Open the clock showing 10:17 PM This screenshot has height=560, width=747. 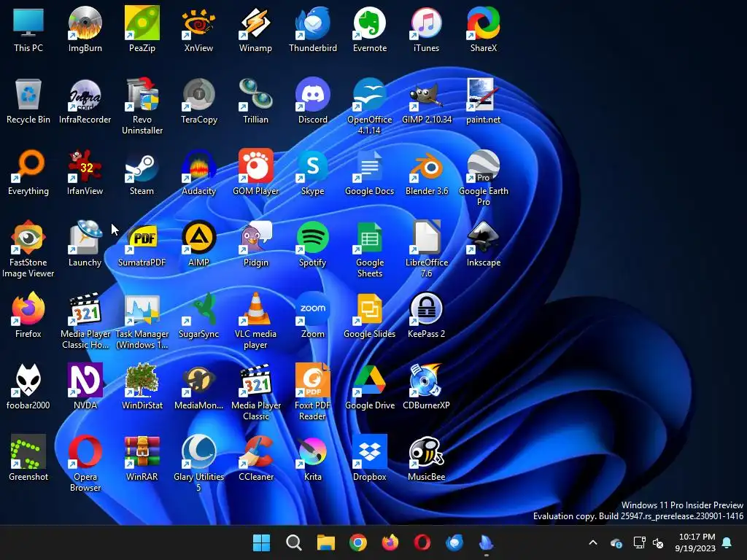point(696,542)
